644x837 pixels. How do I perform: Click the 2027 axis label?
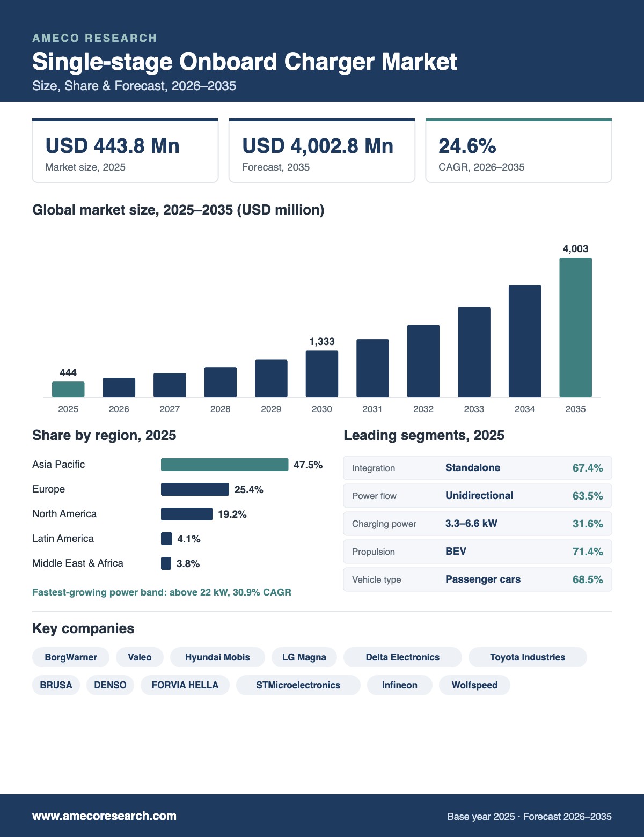tap(170, 409)
